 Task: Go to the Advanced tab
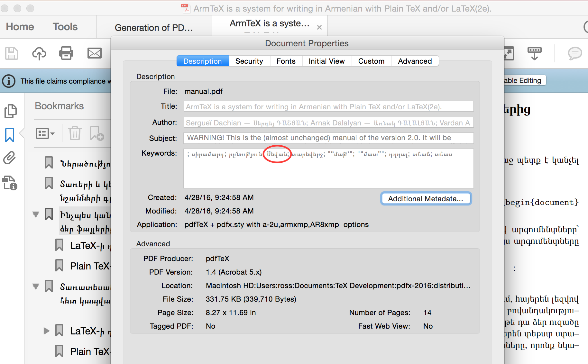[x=415, y=61]
